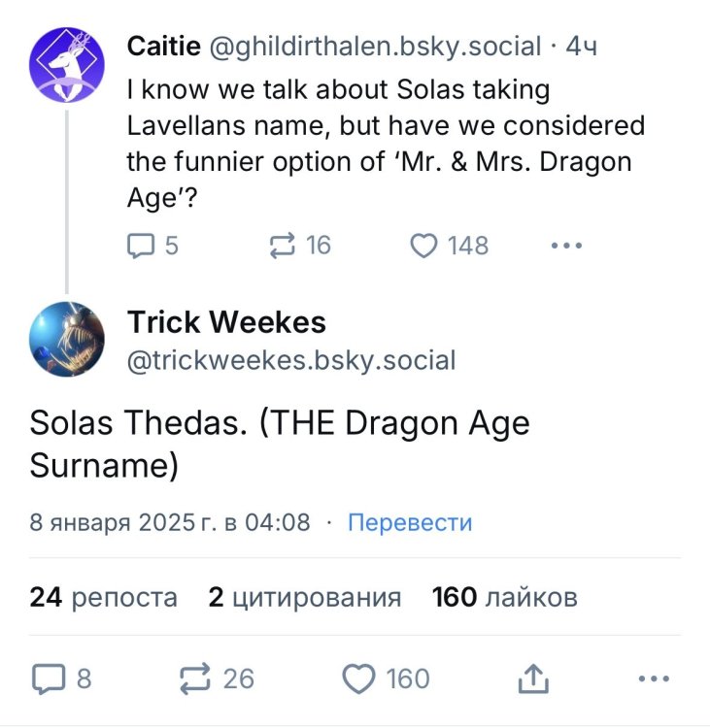Open Caitie's deer avatar
The width and height of the screenshot is (710, 728).
click(65, 65)
